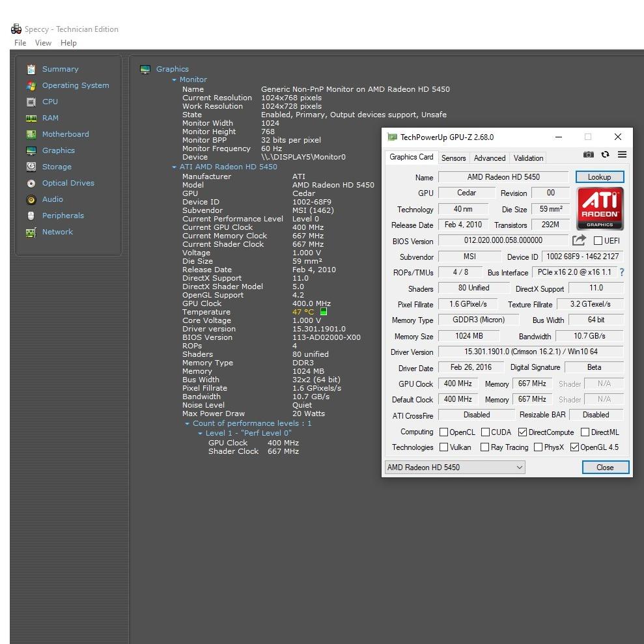Screen dimensions: 644x644
Task: Select Motherboard in the Speccy sidebar
Action: (65, 134)
